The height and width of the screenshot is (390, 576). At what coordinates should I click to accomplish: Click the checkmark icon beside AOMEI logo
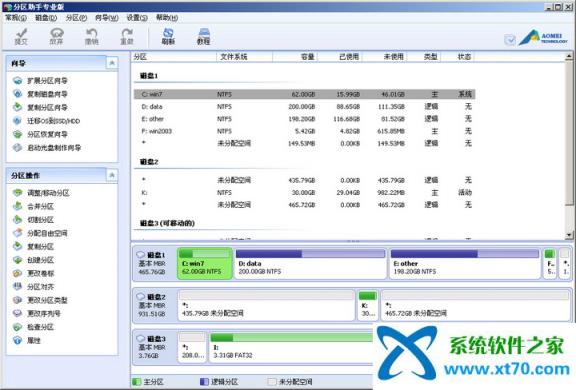pos(510,39)
